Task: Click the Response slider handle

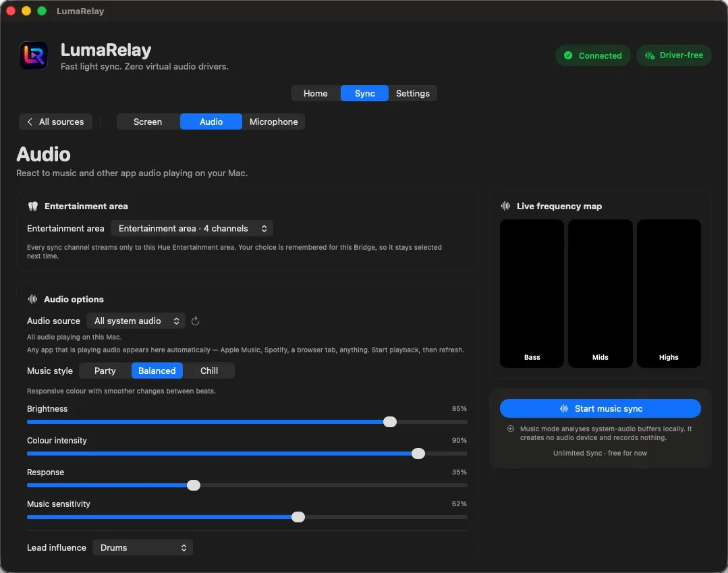Action: click(x=194, y=485)
